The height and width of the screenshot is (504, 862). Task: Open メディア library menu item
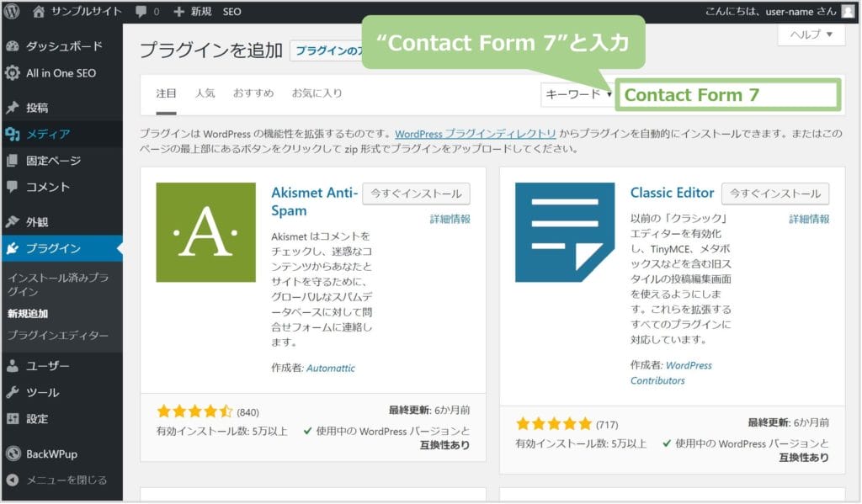pyautogui.click(x=48, y=134)
